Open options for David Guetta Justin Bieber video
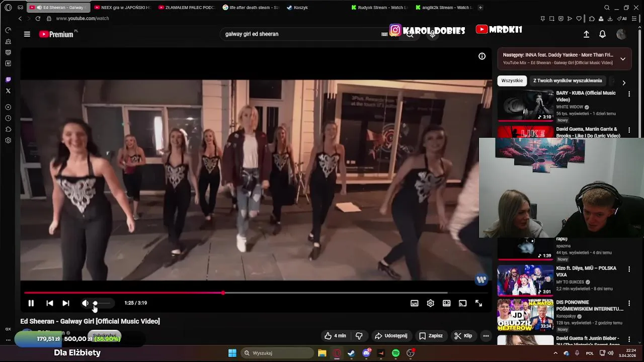The image size is (644, 362). click(x=629, y=339)
